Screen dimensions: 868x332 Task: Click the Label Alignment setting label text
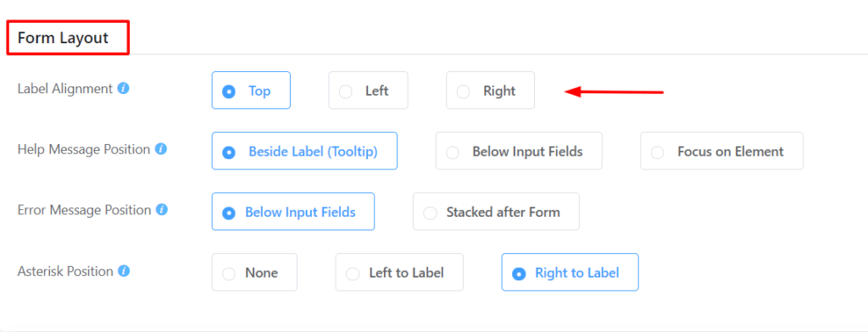[65, 89]
